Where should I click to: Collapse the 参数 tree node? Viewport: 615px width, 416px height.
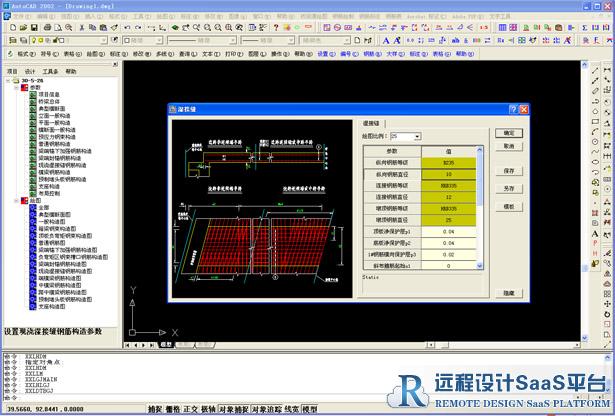point(14,88)
